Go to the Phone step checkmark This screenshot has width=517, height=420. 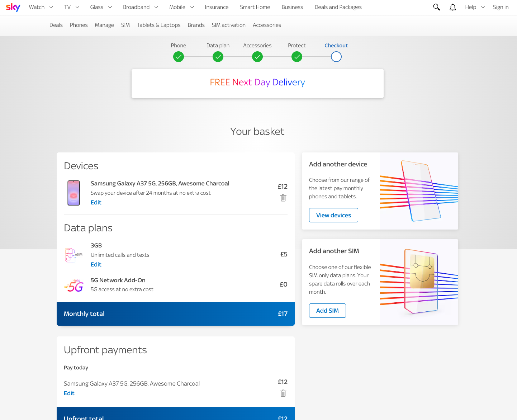tap(179, 57)
